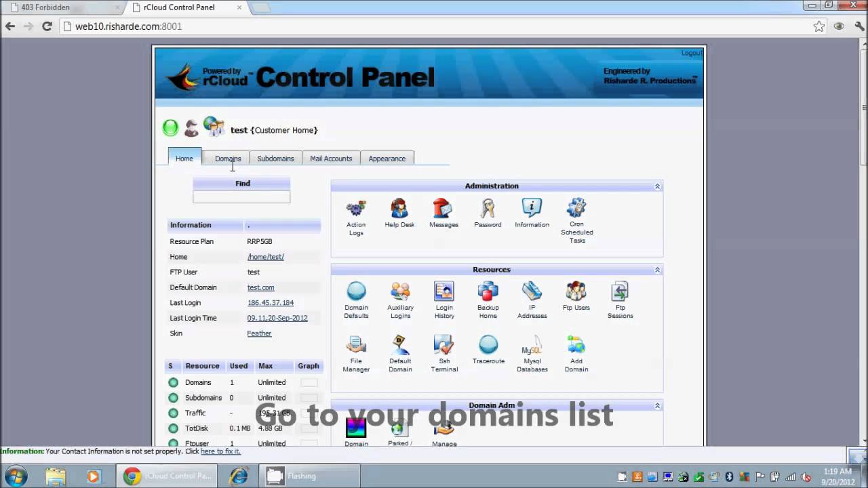868x488 pixels.
Task: Click browser back arrow
Action: (10, 26)
